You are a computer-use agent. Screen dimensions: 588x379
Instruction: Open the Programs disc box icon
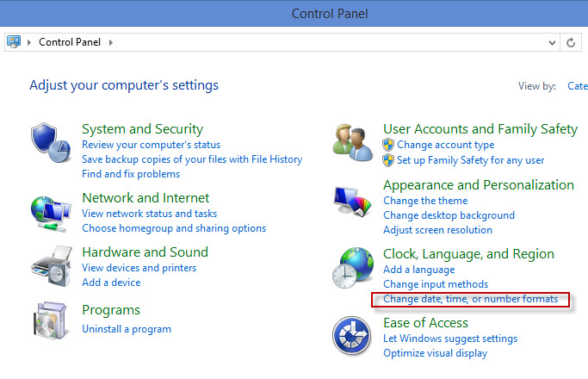click(50, 320)
